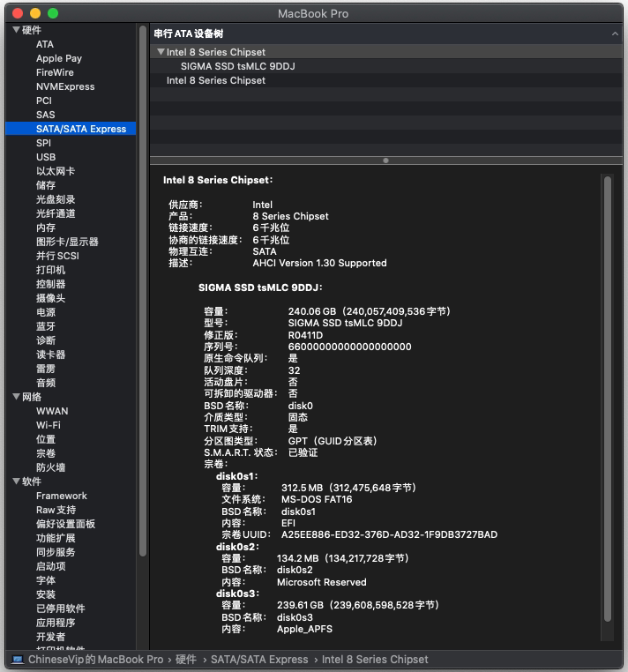The width and height of the screenshot is (628, 672).
Task: Open 内存 in the sidebar
Action: tap(46, 228)
